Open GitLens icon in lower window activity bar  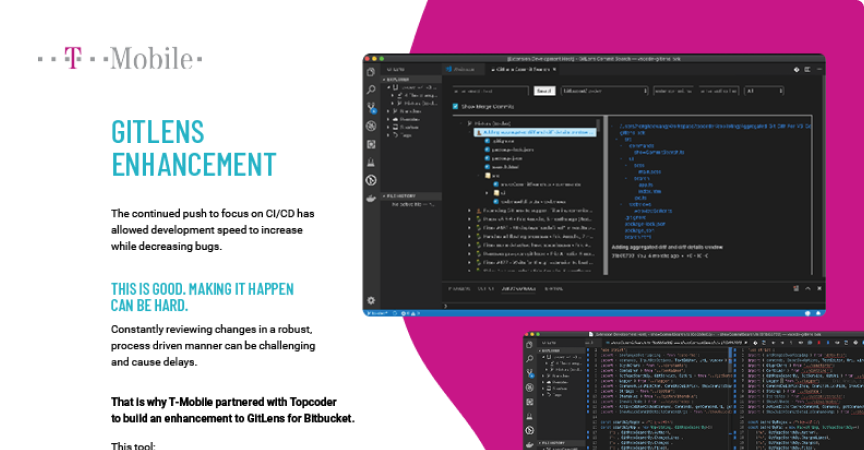pyautogui.click(x=530, y=430)
